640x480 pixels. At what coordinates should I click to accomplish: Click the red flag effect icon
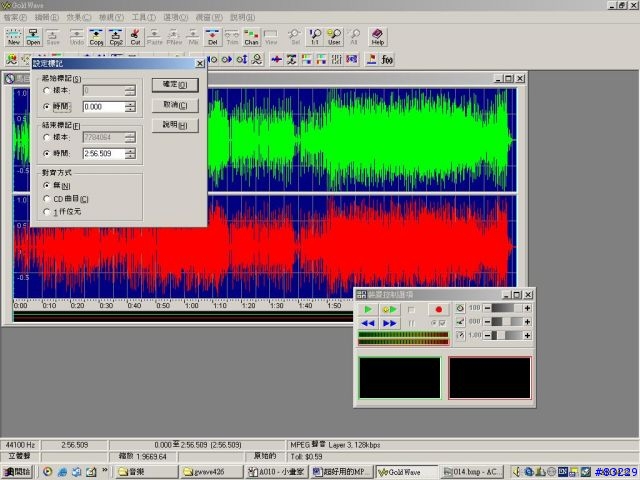tap(371, 60)
